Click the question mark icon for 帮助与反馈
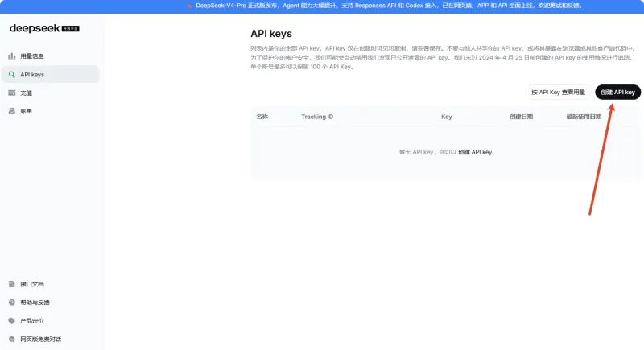The image size is (644, 350). (12, 303)
